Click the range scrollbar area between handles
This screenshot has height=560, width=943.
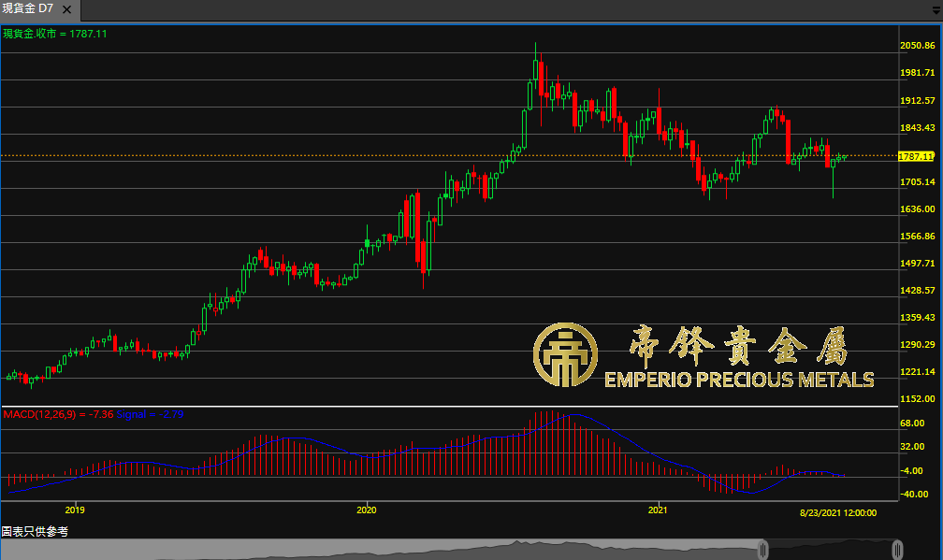[x=830, y=549]
